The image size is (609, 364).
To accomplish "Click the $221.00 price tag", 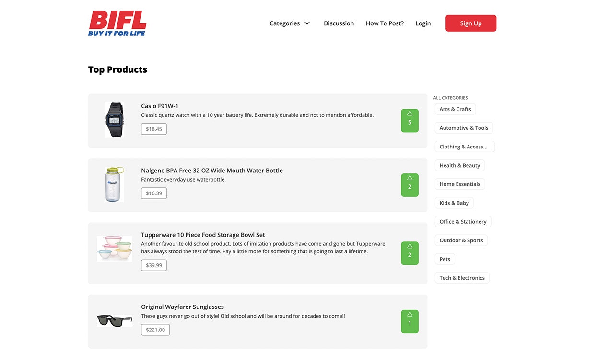I will (x=155, y=330).
